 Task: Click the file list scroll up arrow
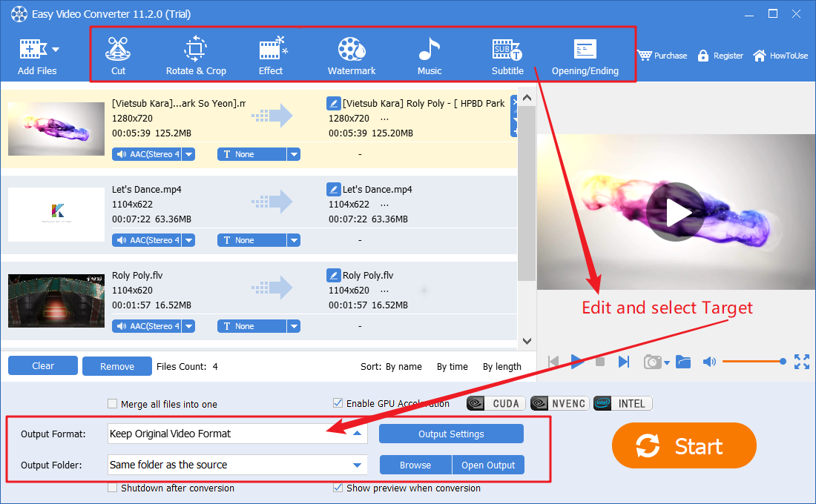point(527,98)
